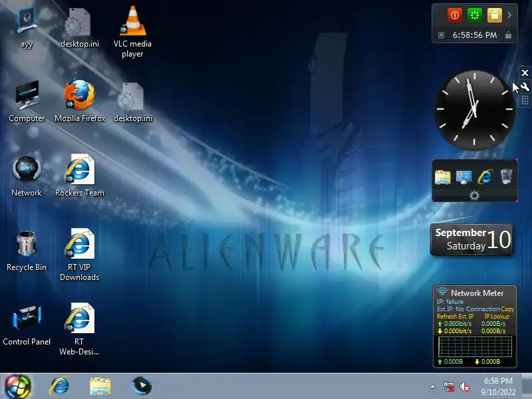Click the analog clock gadget face
Viewport: 532px width, 399px height.
click(475, 110)
